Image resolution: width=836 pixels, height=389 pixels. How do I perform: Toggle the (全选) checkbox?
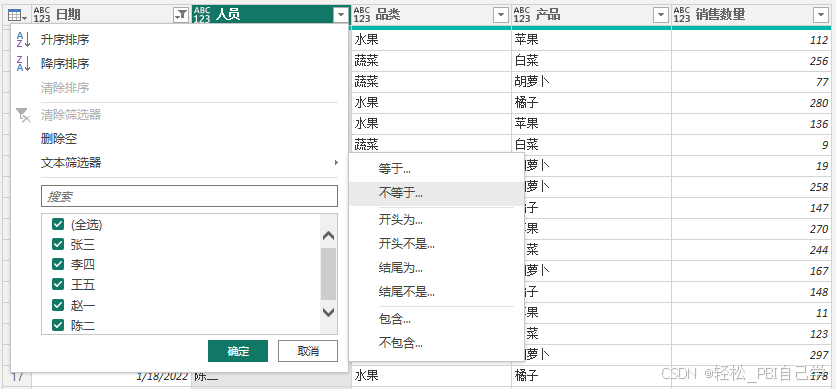tap(58, 224)
